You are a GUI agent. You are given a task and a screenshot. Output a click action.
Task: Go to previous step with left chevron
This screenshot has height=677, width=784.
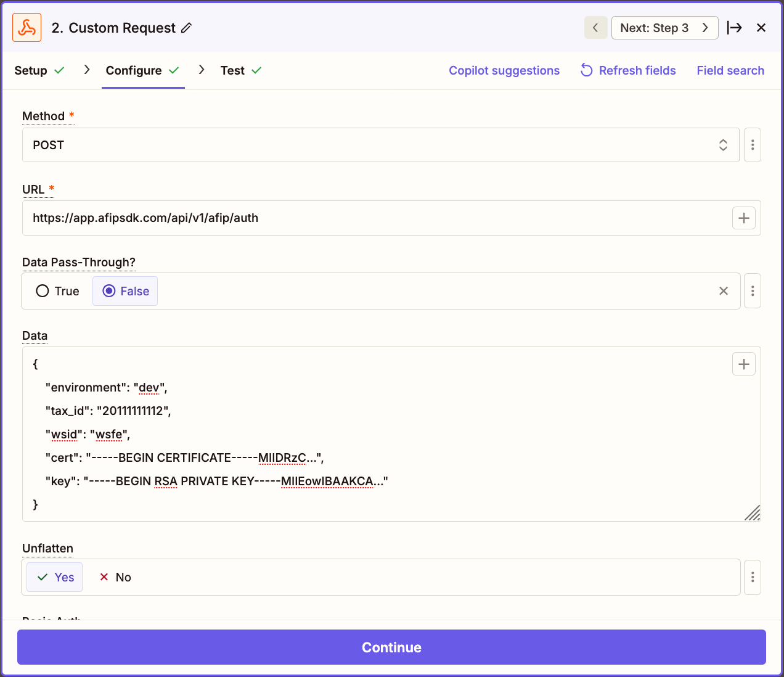coord(595,28)
